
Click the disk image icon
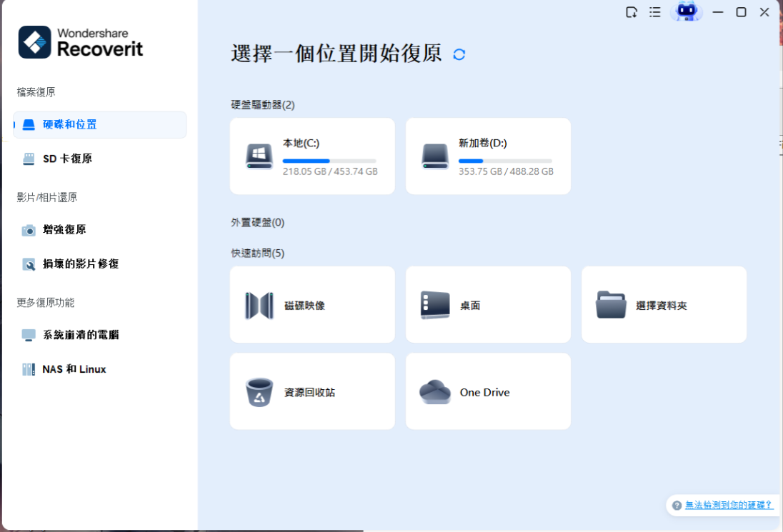259,306
